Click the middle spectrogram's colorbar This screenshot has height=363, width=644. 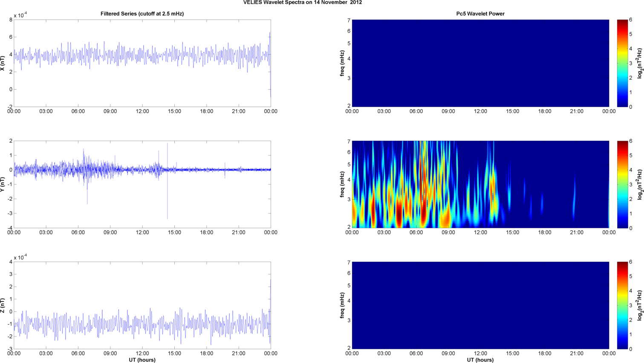click(622, 184)
